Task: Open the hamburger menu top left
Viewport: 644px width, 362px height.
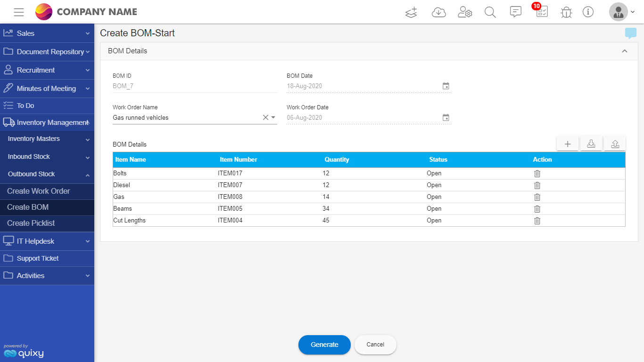Action: 19,12
